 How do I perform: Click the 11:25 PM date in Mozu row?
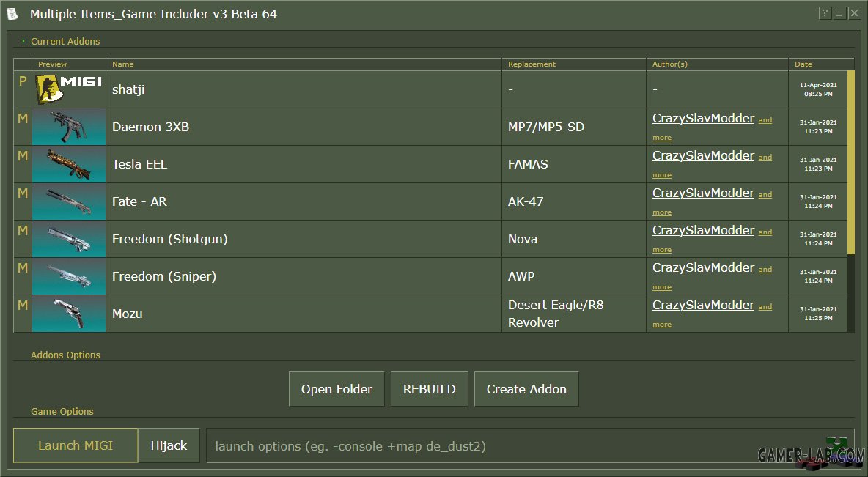(818, 318)
